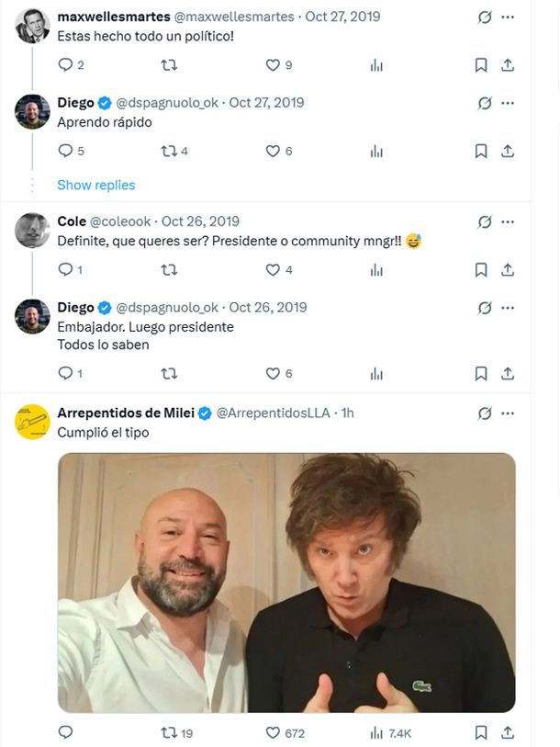Open the photo of two men
This screenshot has width=560, height=747.
click(x=286, y=583)
